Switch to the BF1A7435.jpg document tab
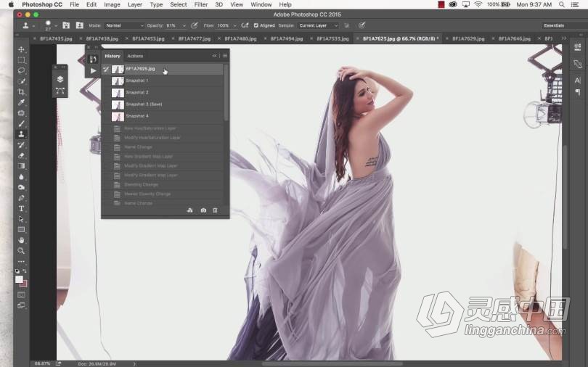Viewport: 588px width, 367px height. 56,38
